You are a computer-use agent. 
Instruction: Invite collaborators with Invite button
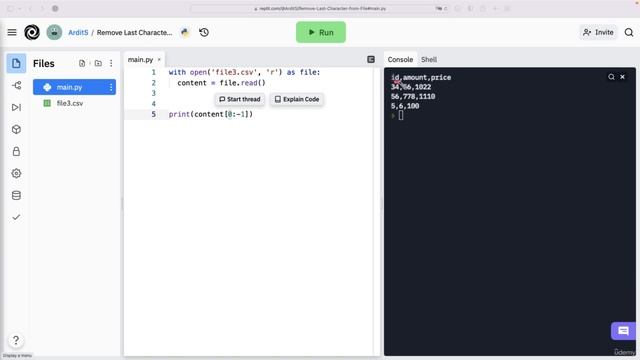pos(598,32)
